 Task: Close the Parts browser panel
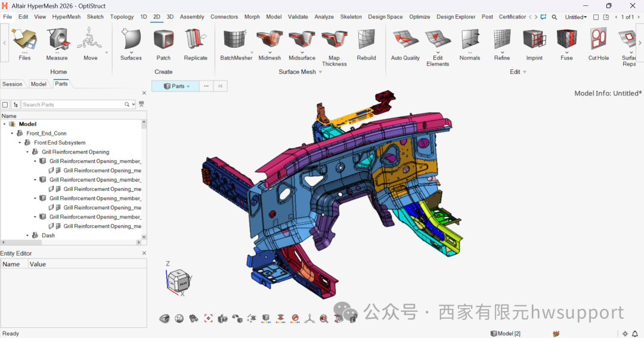[144, 93]
